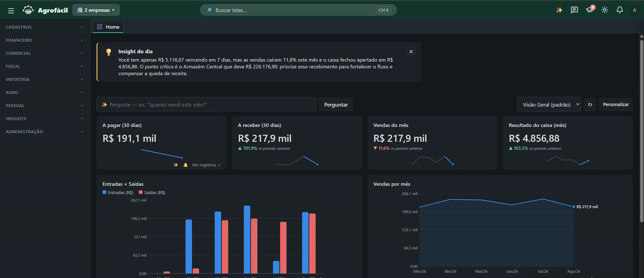Expand the COMERCIAL sidebar section

coord(44,53)
